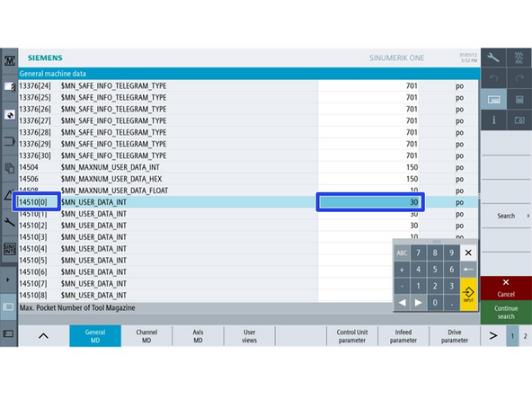Tap the backspace arrow on keypad
532x399 pixels.
pos(468,270)
